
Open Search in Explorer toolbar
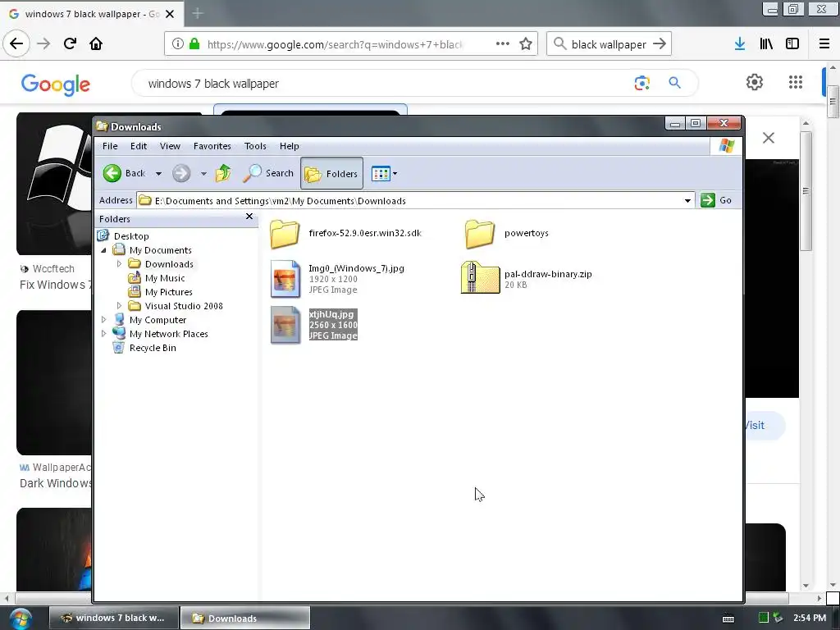(268, 173)
